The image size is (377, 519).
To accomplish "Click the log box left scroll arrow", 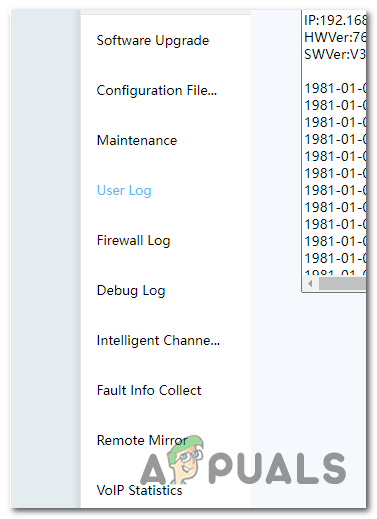I will coord(310,284).
